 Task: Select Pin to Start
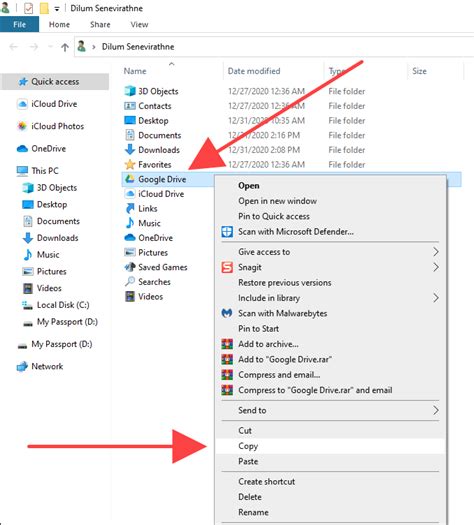pos(330,329)
